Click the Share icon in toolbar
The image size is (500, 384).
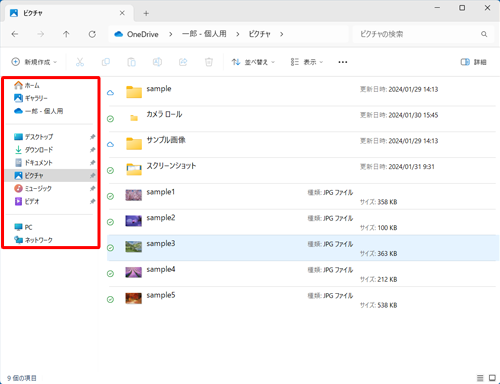[183, 62]
